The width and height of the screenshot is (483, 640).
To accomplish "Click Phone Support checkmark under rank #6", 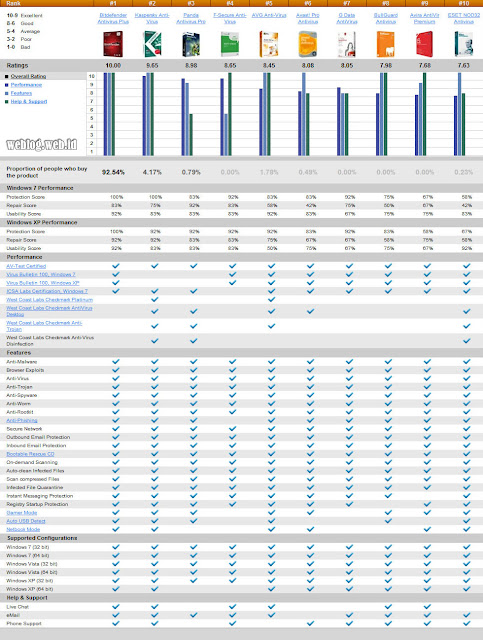I will [311, 623].
